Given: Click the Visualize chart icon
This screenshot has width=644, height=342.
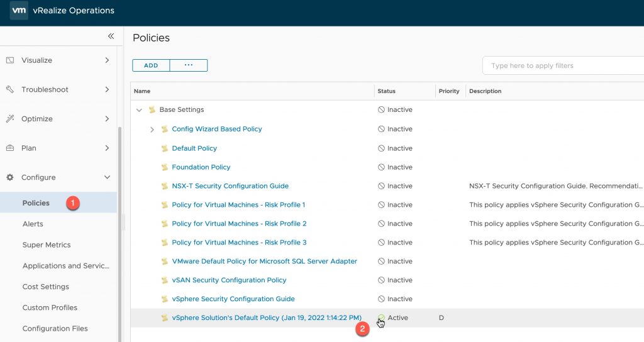Looking at the screenshot, I should coord(10,60).
